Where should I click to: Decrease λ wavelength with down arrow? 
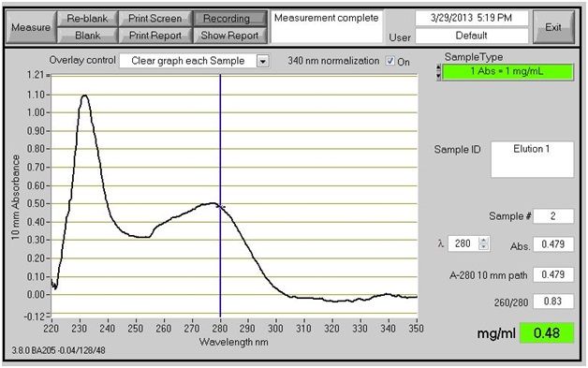tap(484, 247)
